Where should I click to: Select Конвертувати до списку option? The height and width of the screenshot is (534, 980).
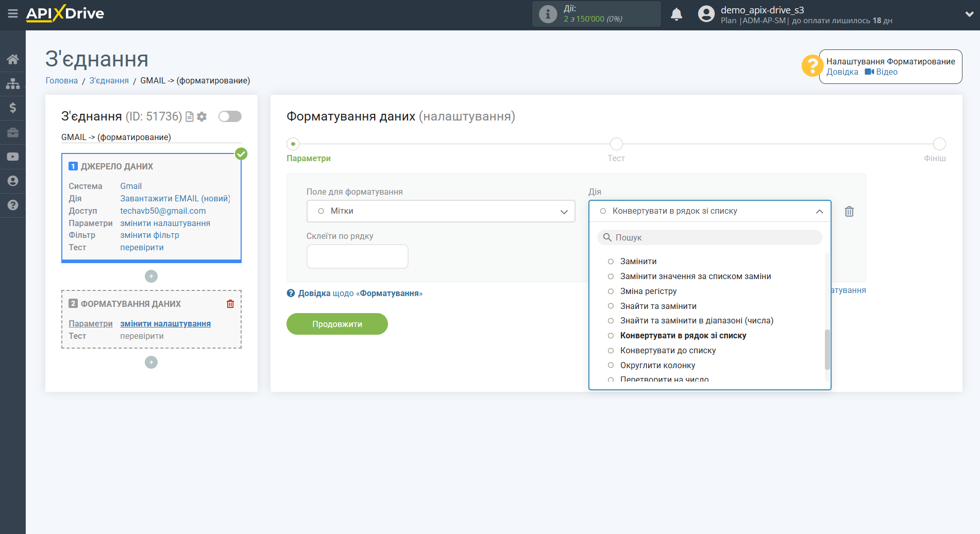pos(668,351)
